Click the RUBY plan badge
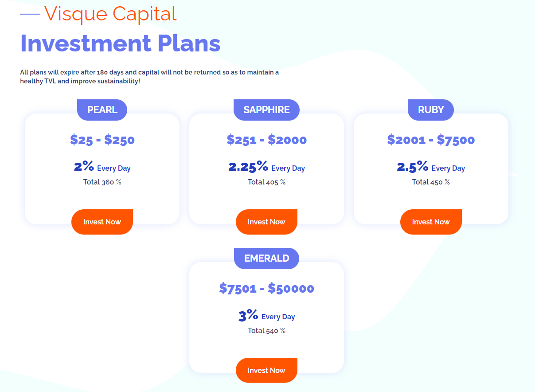The height and width of the screenshot is (392, 535). point(431,110)
